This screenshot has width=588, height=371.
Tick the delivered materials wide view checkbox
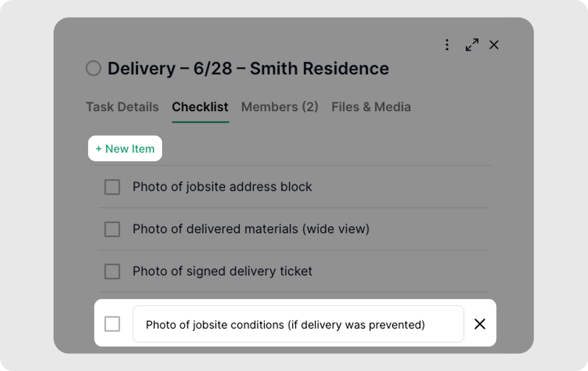point(112,229)
